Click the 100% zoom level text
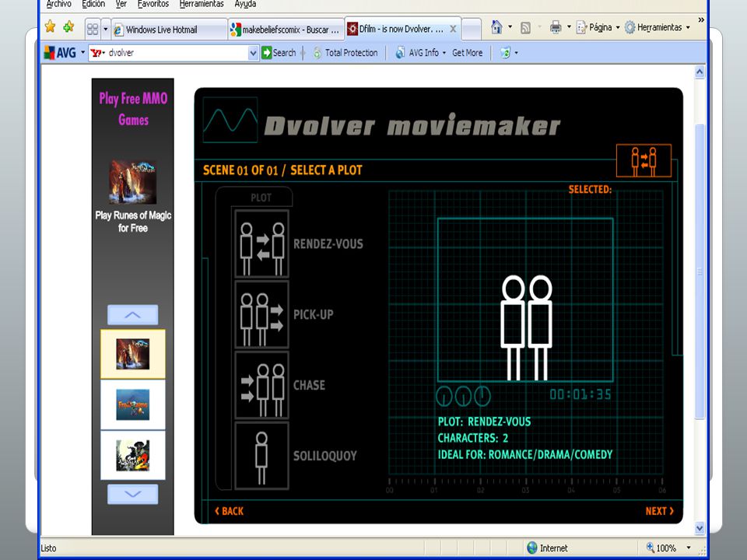This screenshot has height=560, width=747. 666,548
